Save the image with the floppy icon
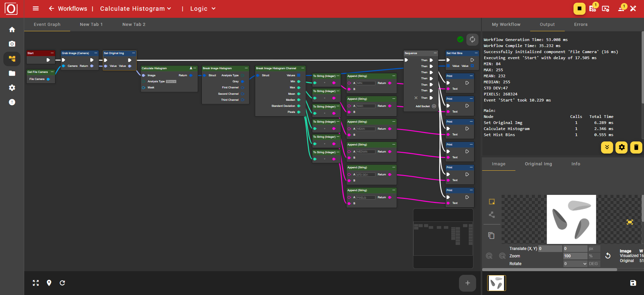 633,283
